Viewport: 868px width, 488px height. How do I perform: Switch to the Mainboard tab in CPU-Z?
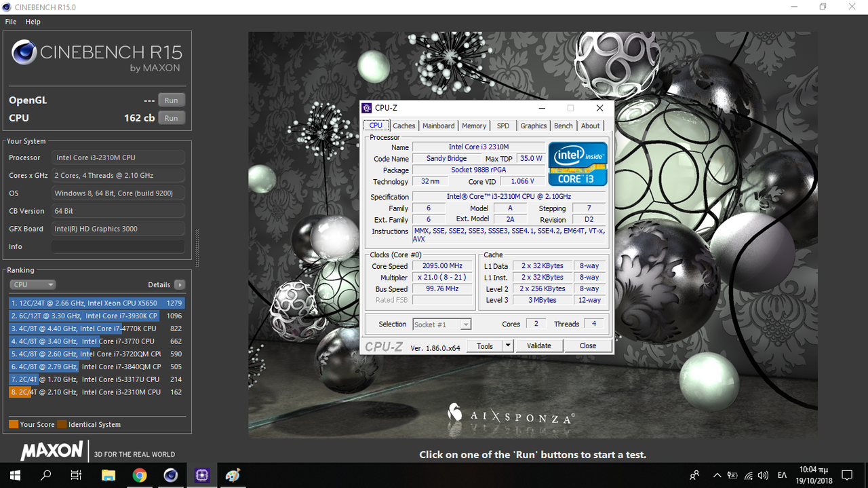pos(439,126)
